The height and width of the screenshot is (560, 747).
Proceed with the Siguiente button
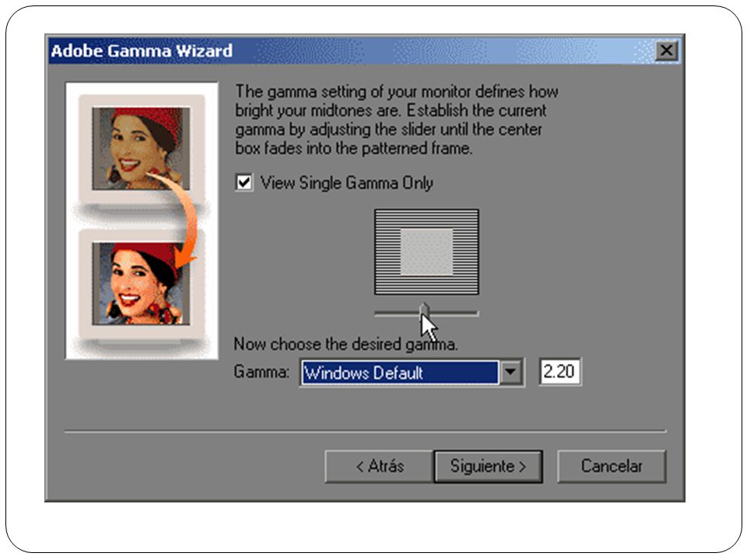pos(489,467)
